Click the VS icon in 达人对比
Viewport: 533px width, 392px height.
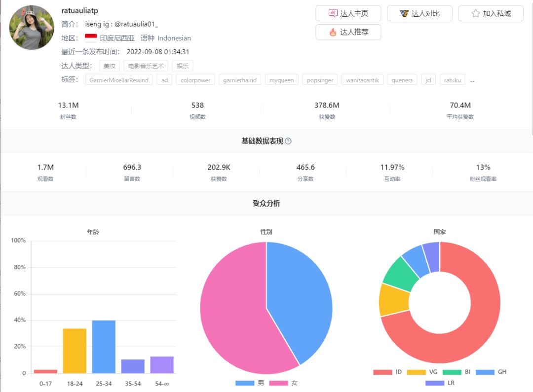point(404,13)
